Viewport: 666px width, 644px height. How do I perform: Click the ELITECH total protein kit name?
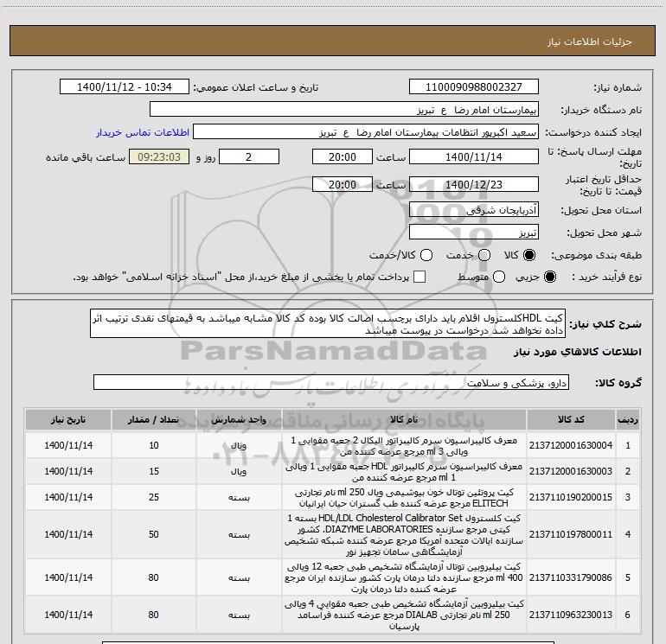pyautogui.click(x=404, y=498)
